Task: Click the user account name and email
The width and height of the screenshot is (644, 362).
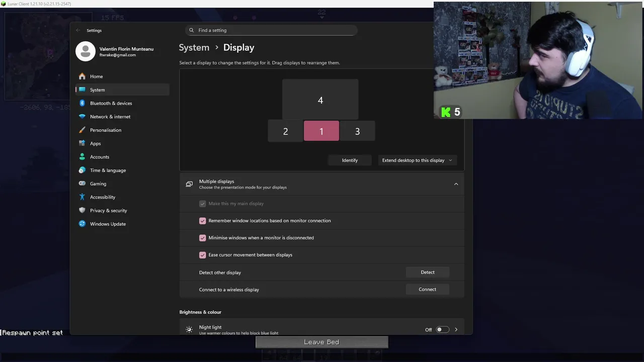Action: pos(126,52)
